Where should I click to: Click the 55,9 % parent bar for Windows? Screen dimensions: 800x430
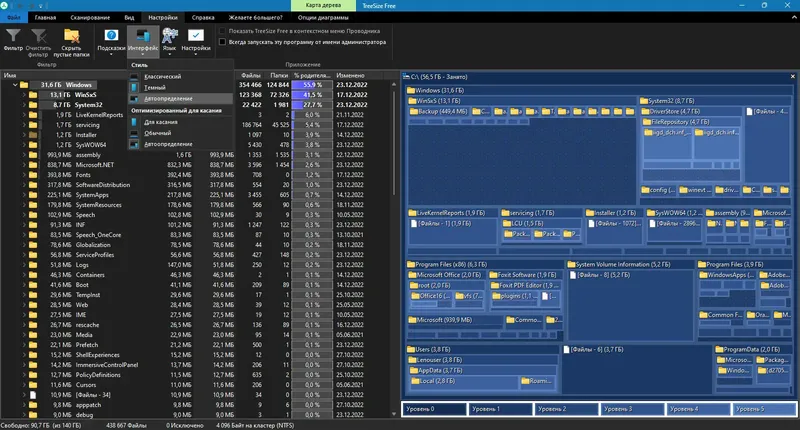[312, 85]
